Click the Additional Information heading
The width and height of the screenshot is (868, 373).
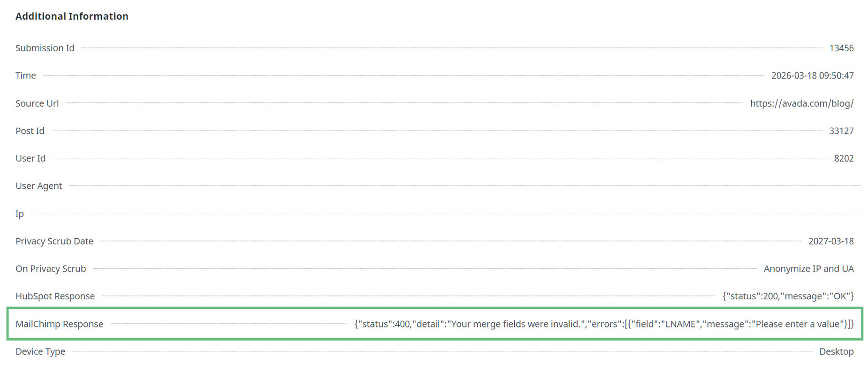pos(72,16)
